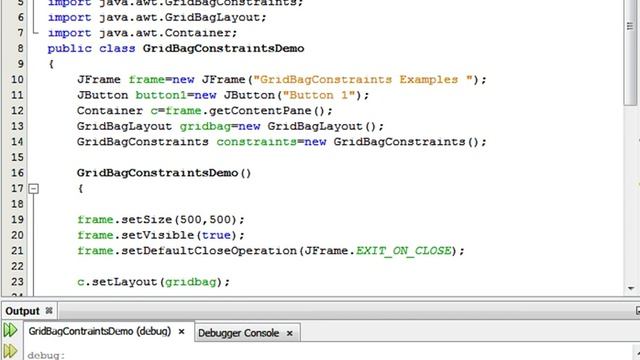Click on 'public class GridBagConstraintsDemo' declaration
Screen dimensions: 640x360
(176, 48)
